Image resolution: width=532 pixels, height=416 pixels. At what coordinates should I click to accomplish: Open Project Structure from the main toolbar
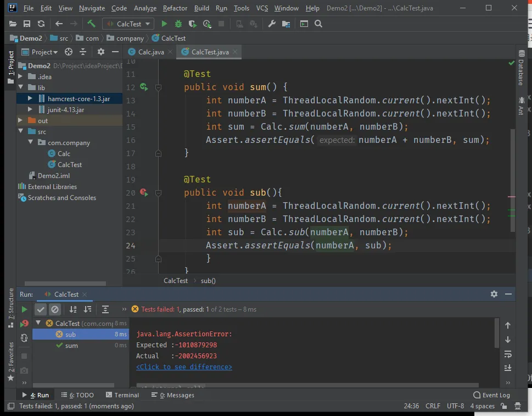286,24
